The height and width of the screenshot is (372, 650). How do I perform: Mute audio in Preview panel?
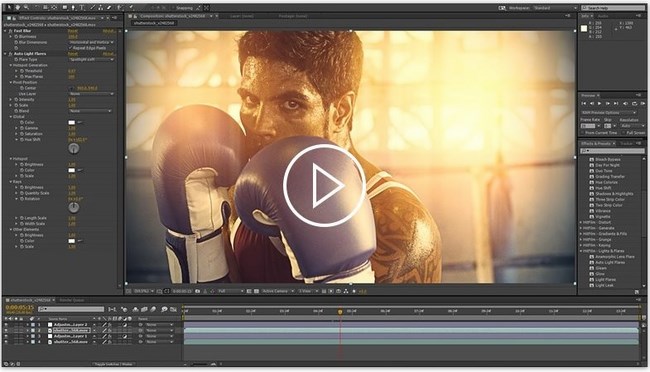click(625, 104)
